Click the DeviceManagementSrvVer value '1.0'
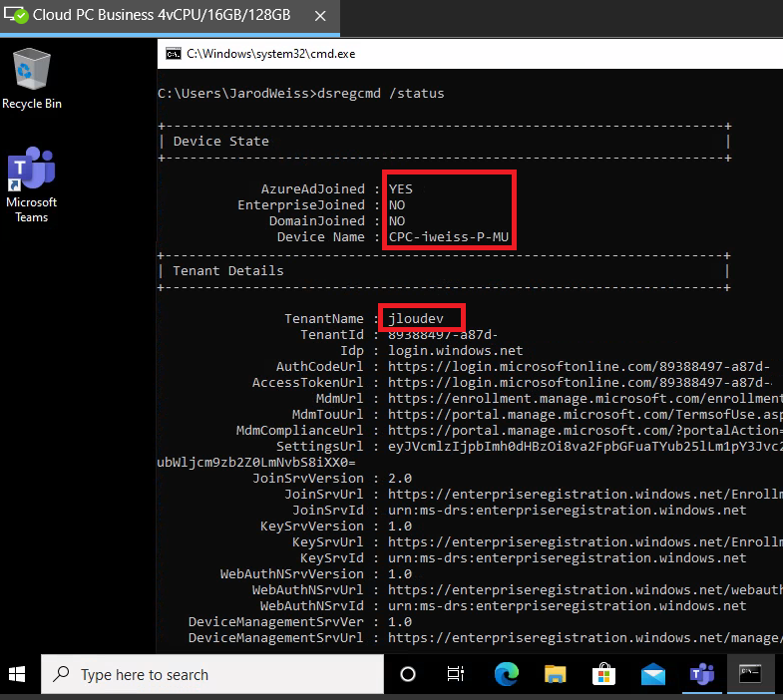This screenshot has width=783, height=700. 400,622
